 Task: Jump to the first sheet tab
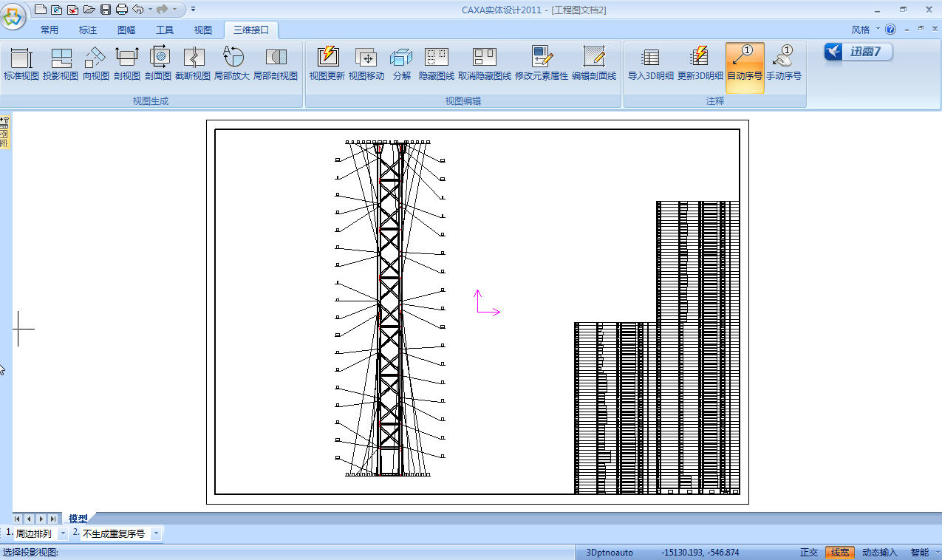(x=18, y=519)
